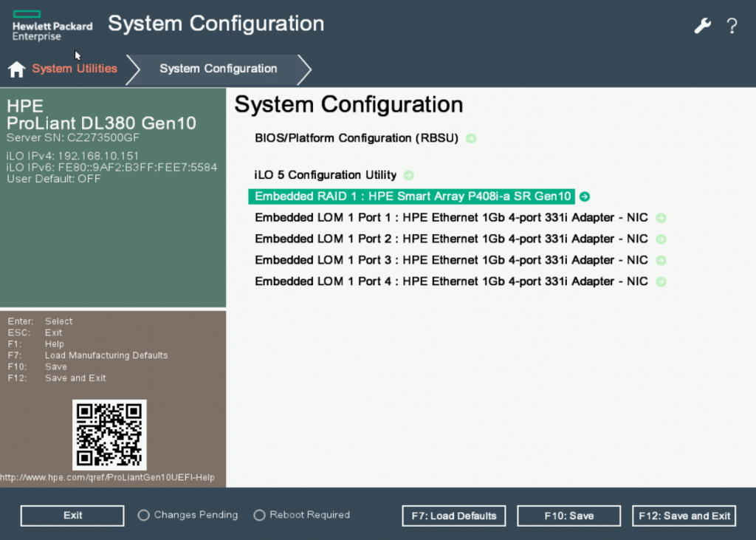
Task: Click the help question mark icon
Action: click(x=732, y=25)
